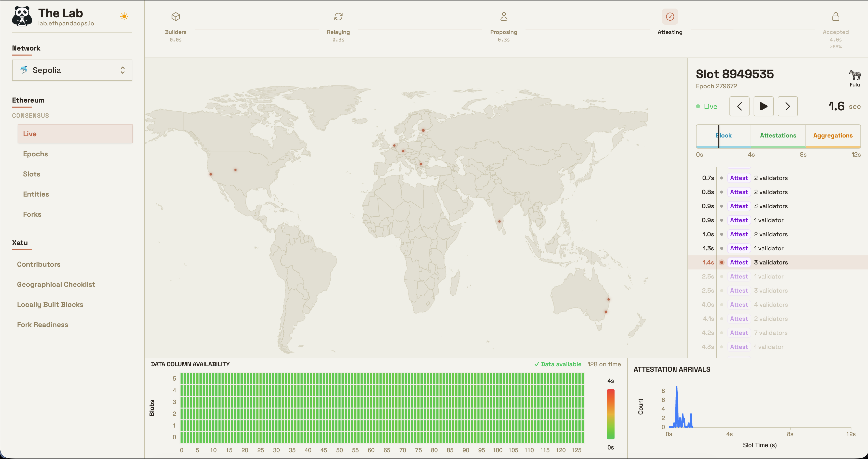Select the Aggregations phase tab
The height and width of the screenshot is (459, 868).
(x=833, y=135)
